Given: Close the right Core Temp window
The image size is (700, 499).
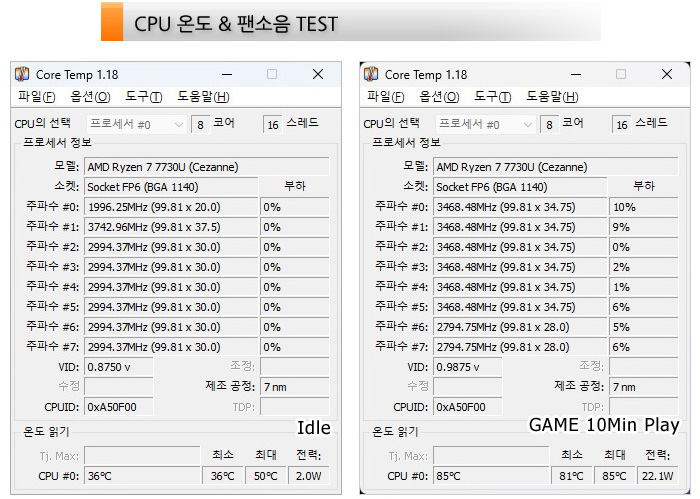Looking at the screenshot, I should tap(667, 74).
